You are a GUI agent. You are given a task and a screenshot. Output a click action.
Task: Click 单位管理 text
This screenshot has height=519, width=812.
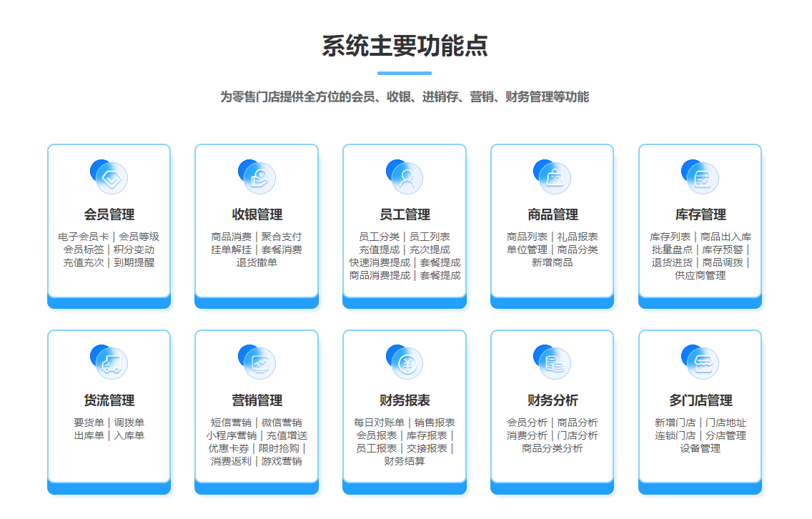pos(527,249)
